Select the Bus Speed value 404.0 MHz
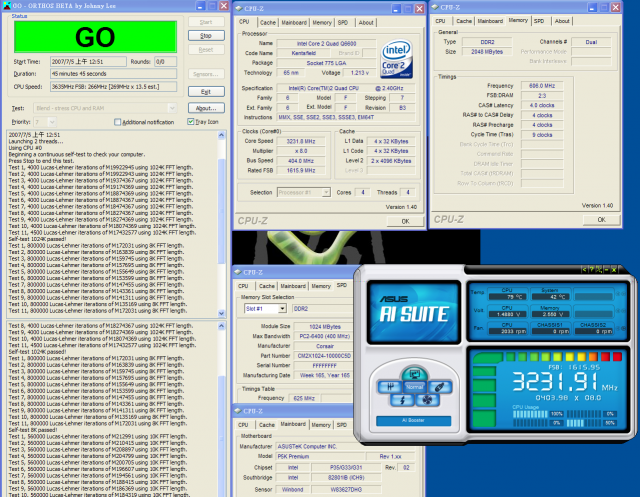Screen dimensions: 640x497 pos(301,161)
